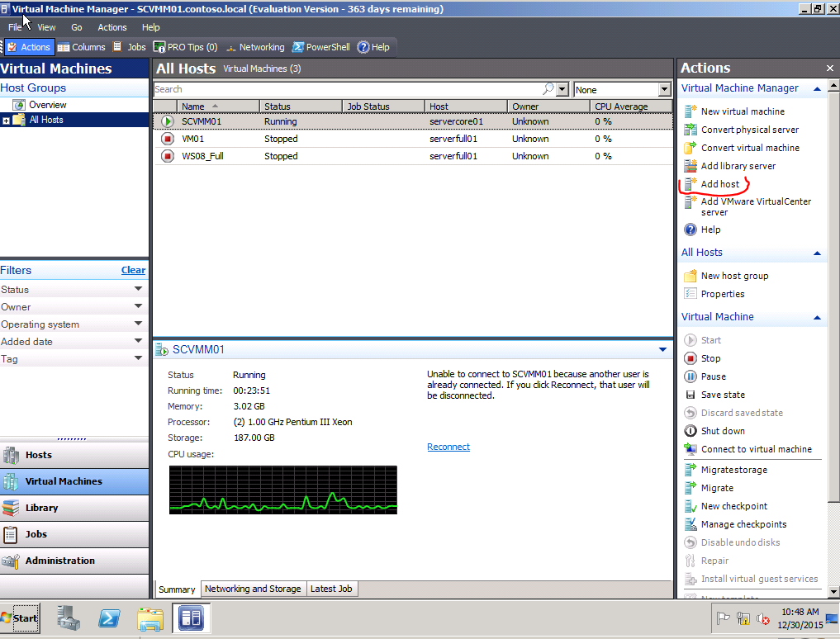Open Server Manager taskbar icon
This screenshot has width=840, height=639.
pyautogui.click(x=69, y=618)
